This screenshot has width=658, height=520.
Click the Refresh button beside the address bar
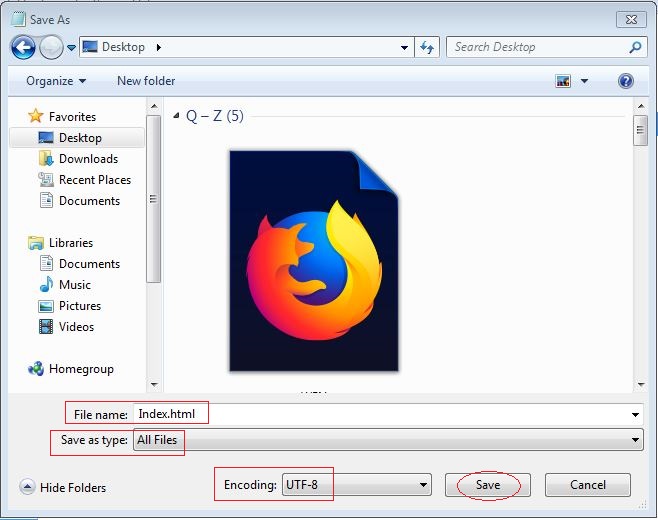pyautogui.click(x=427, y=47)
